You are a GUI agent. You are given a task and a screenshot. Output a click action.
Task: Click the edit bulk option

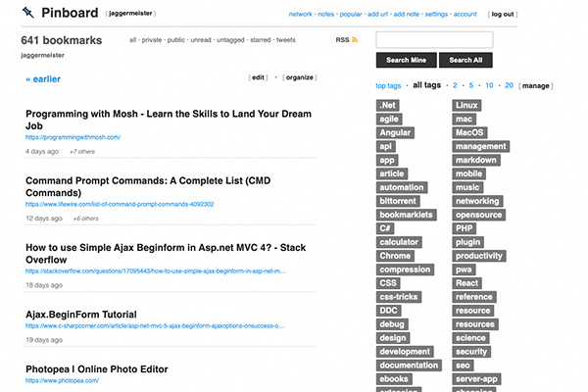pos(258,77)
